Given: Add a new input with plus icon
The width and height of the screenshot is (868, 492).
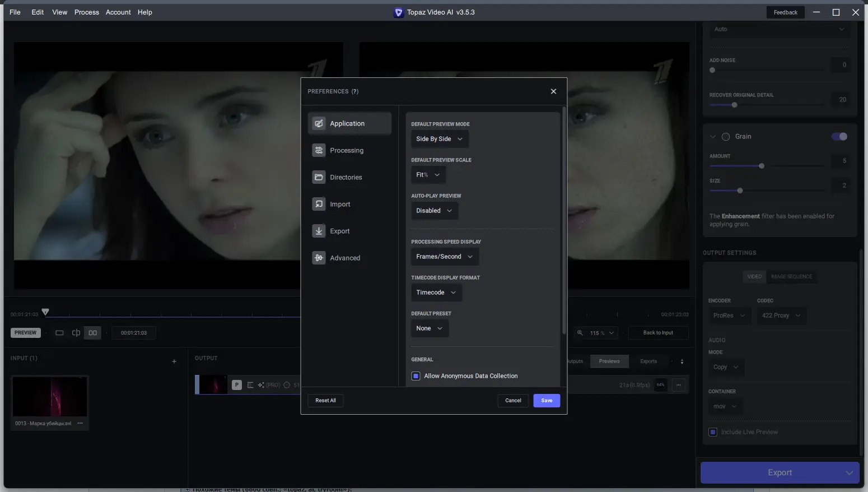Looking at the screenshot, I should [174, 361].
